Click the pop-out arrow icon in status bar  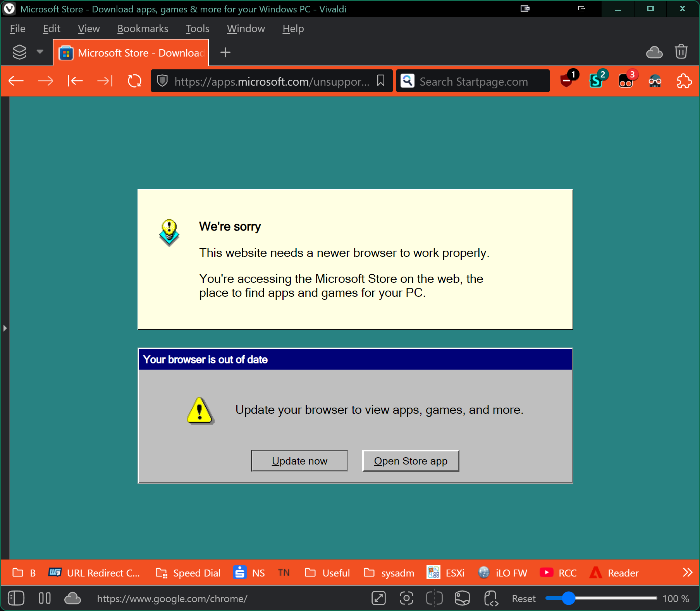pyautogui.click(x=378, y=598)
